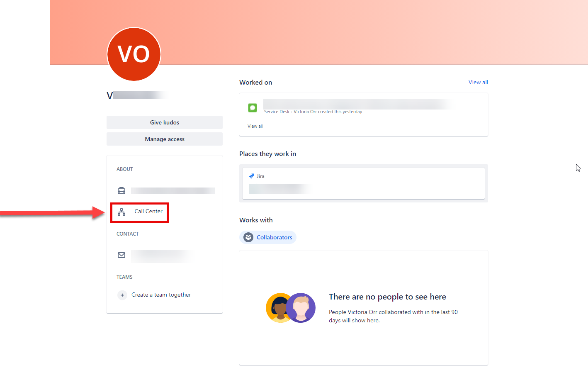This screenshot has height=380, width=588.
Task: Click the green Service Desk request icon
Action: [253, 108]
